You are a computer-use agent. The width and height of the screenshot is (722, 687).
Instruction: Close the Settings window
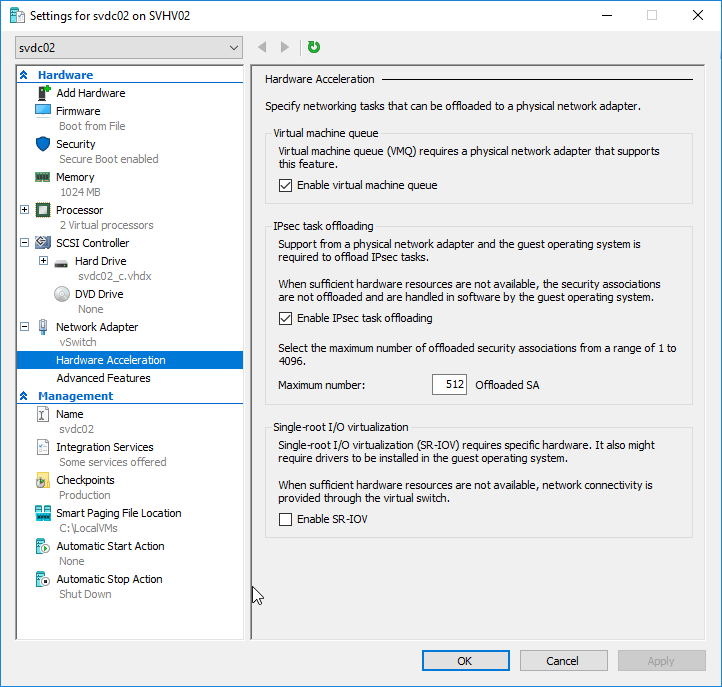(x=698, y=15)
